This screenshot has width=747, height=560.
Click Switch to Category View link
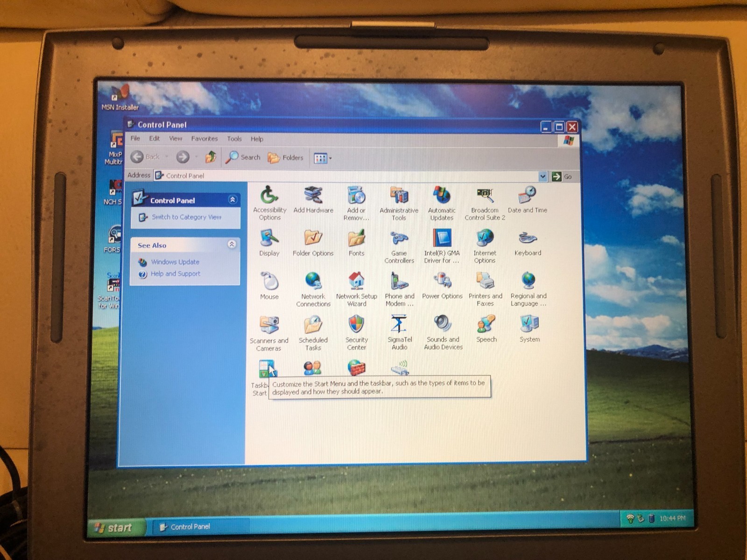click(x=186, y=217)
